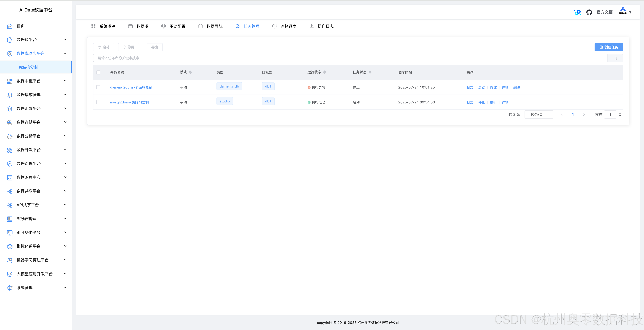Toggle the select-all checkbox in table header
644x330 pixels.
pos(98,72)
